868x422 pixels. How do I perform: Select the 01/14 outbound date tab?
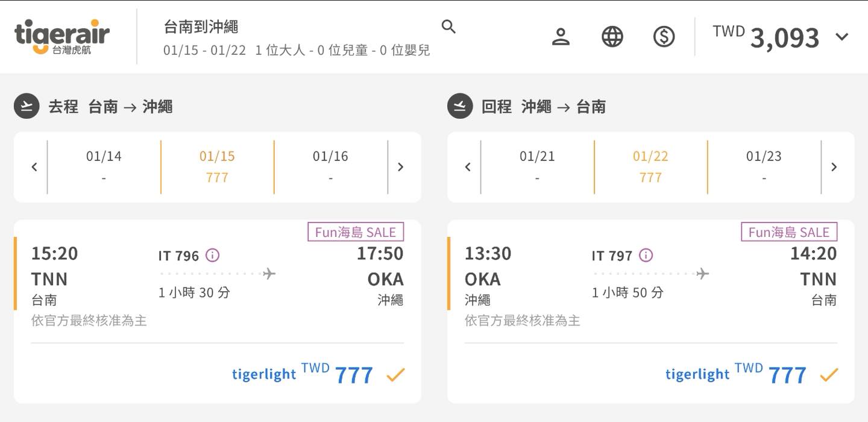[104, 166]
